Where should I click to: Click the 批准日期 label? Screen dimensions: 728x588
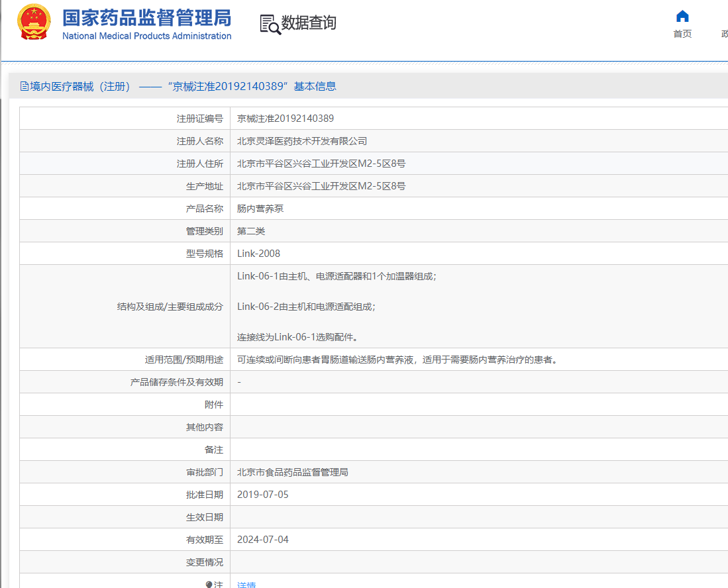(204, 495)
